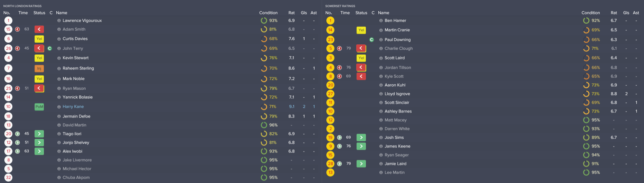Click the PoM badge on Harry Kane's row
Image resolution: width=644 pixels, height=183 pixels.
(39, 107)
